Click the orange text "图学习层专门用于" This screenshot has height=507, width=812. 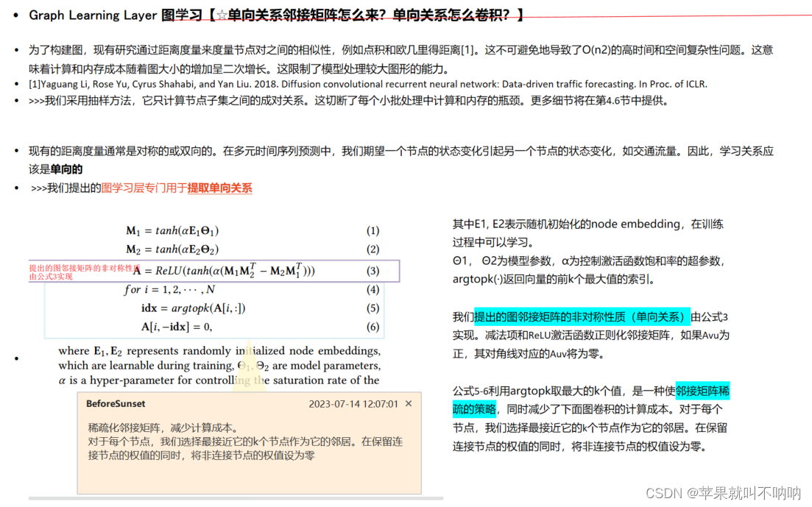pos(144,188)
